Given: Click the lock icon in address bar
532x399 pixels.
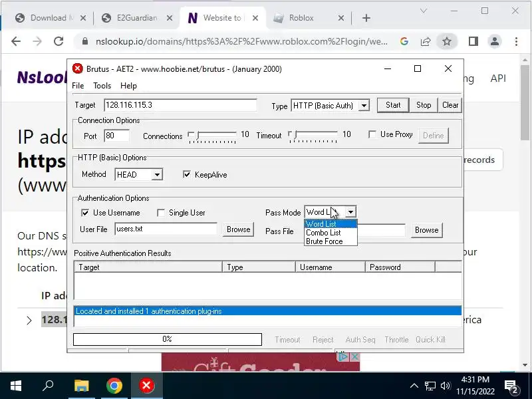Looking at the screenshot, I should coord(85,41).
